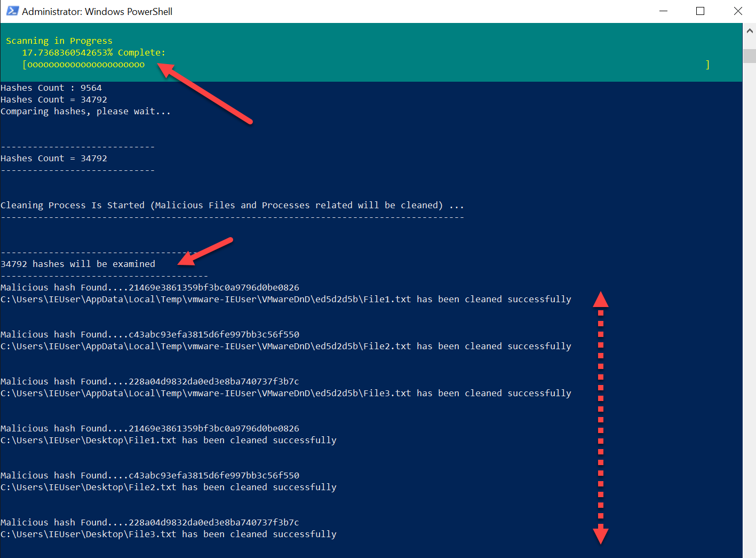The width and height of the screenshot is (756, 558).
Task: Click the '17.7368360542653% Complete:' line
Action: pos(94,52)
